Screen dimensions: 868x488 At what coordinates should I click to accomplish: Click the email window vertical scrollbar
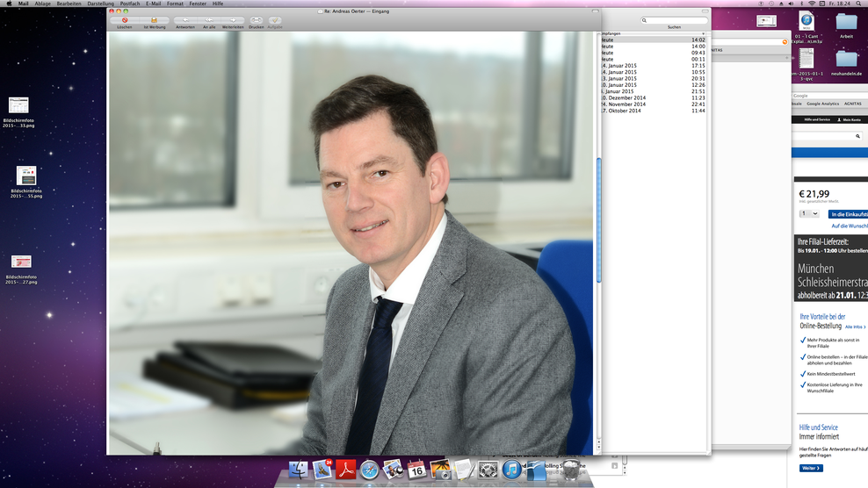598,219
